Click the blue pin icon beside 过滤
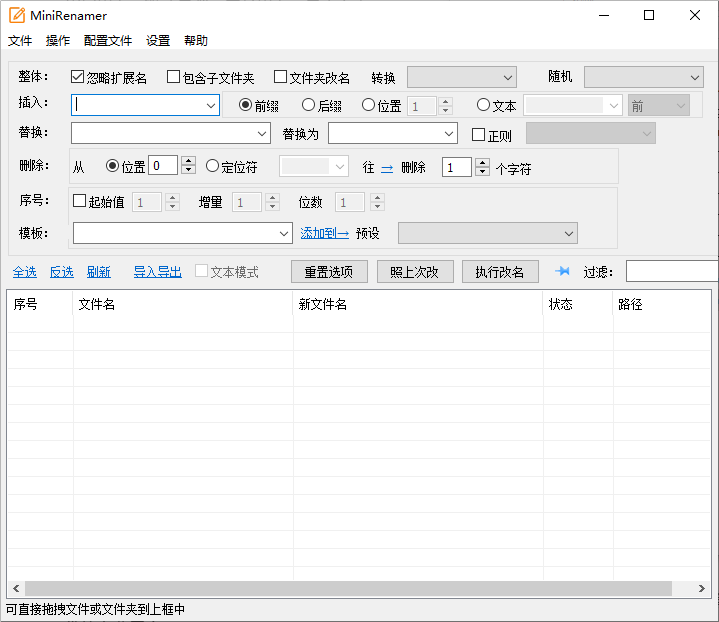This screenshot has height=622, width=719. point(562,271)
